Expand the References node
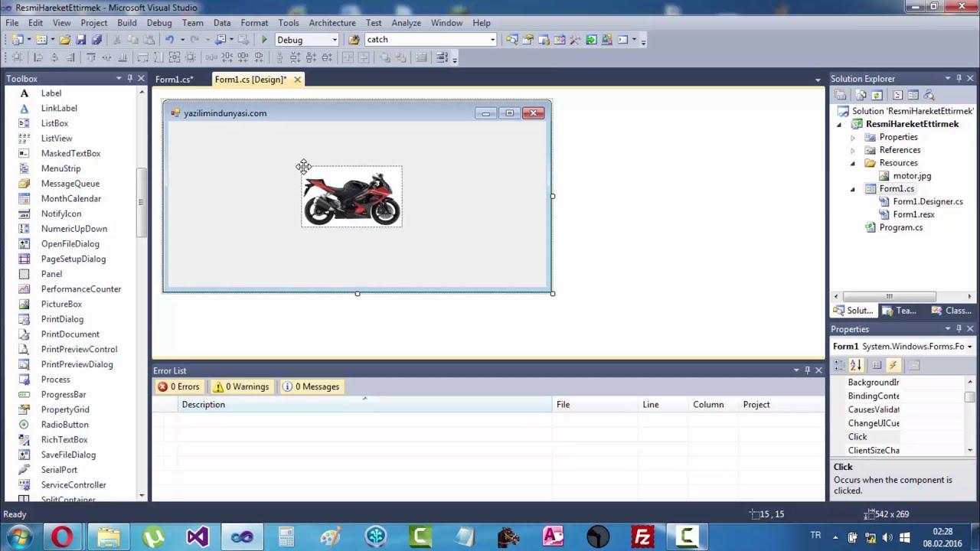The width and height of the screenshot is (980, 551). (853, 150)
